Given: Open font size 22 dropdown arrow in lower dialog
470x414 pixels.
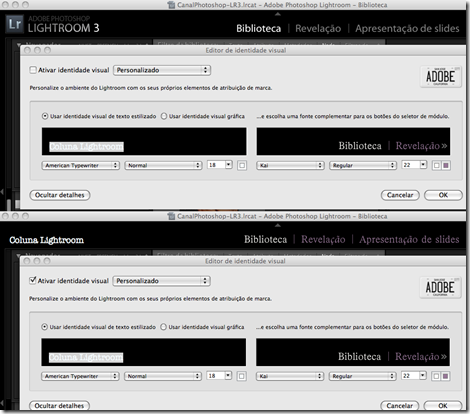Looking at the screenshot, I should click(x=422, y=375).
